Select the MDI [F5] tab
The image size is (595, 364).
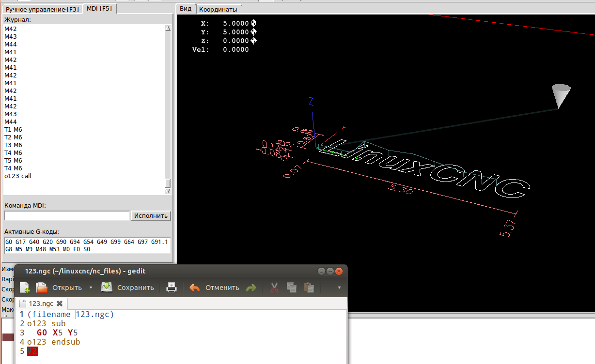(x=99, y=9)
